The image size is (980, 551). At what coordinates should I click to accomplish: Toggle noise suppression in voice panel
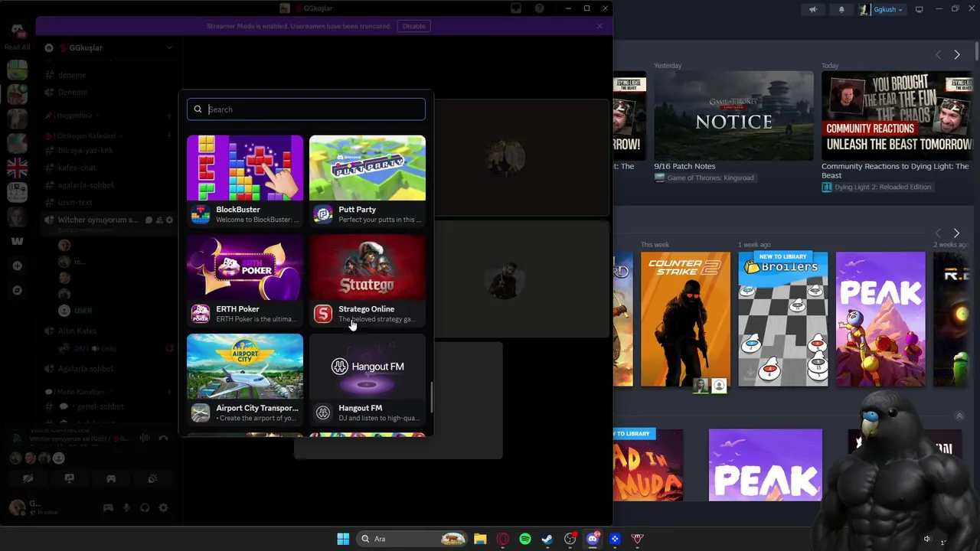144,439
